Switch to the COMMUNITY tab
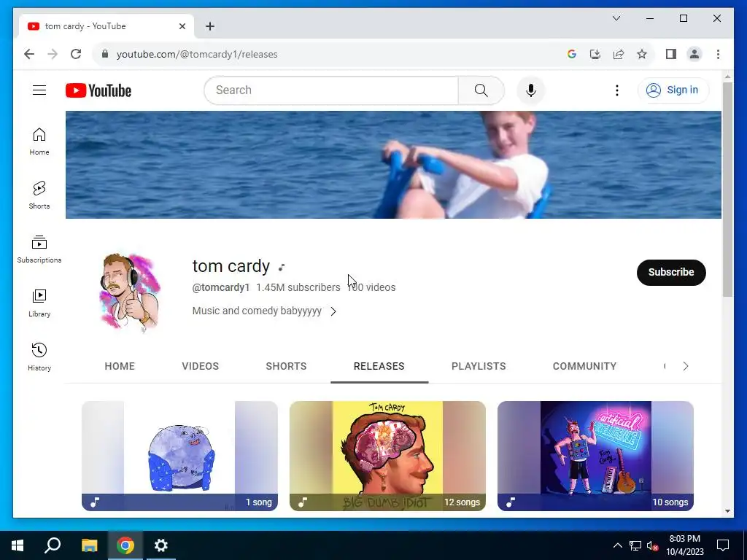The height and width of the screenshot is (560, 747). click(x=584, y=366)
